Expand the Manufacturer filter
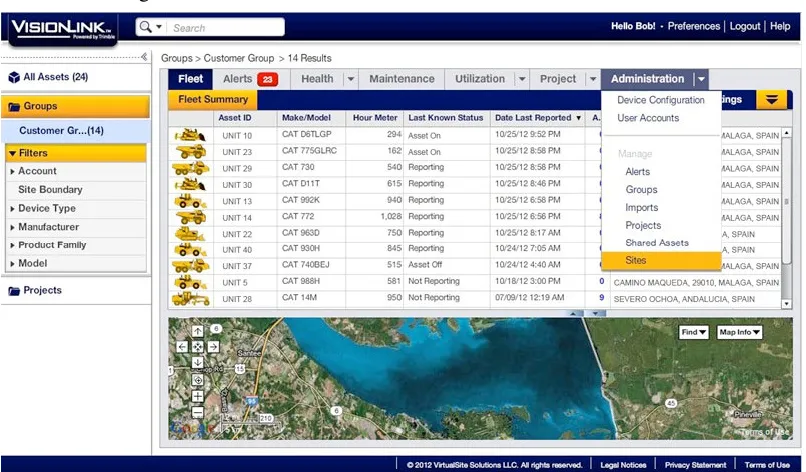806x472 pixels. pyautogui.click(x=12, y=227)
